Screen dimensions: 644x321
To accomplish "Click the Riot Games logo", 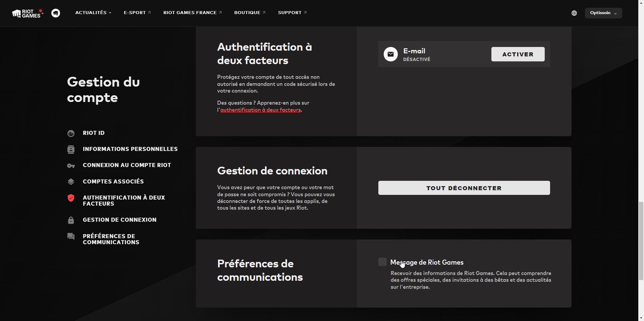I will tap(27, 13).
